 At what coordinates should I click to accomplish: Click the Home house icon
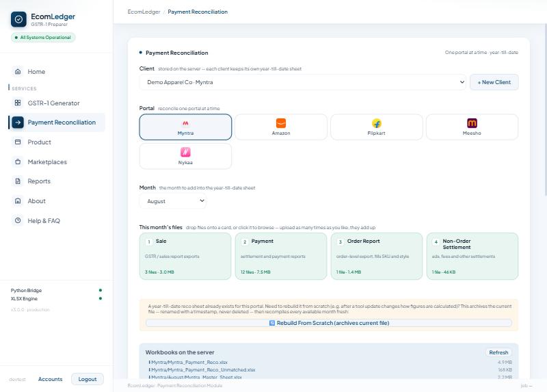pyautogui.click(x=18, y=72)
